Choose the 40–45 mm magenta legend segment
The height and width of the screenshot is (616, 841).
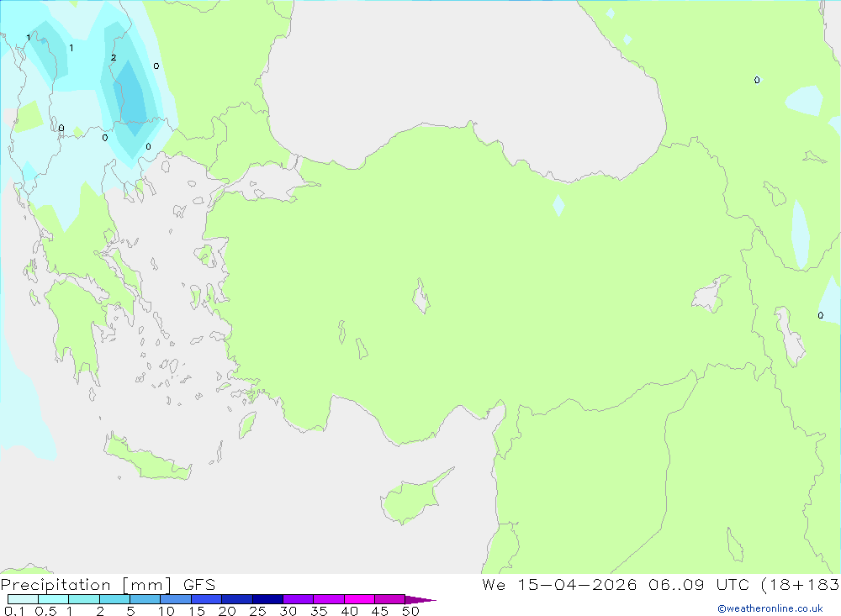359,599
